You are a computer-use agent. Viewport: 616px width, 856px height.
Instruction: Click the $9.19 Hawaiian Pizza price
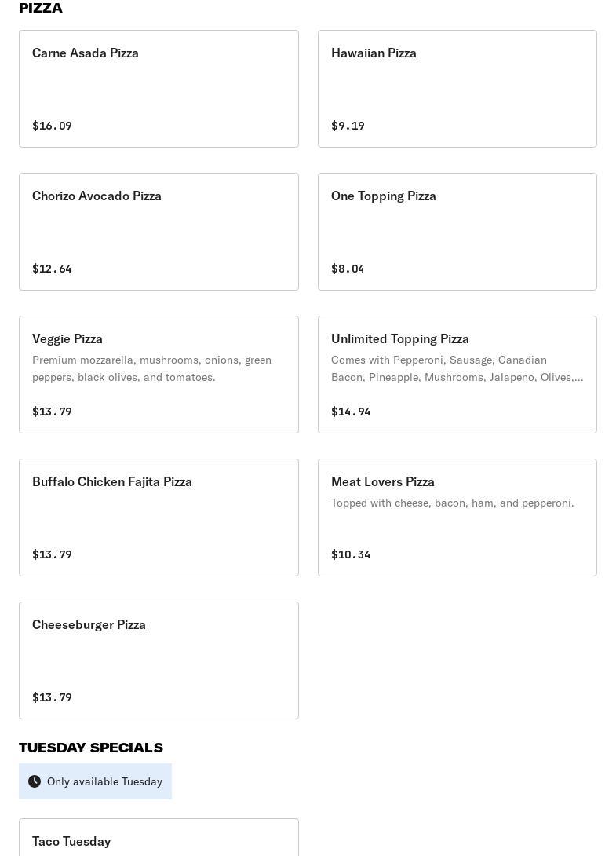pos(348,126)
